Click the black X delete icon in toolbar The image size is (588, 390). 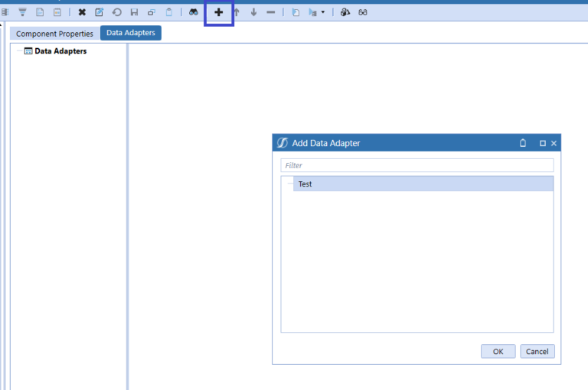click(x=82, y=12)
